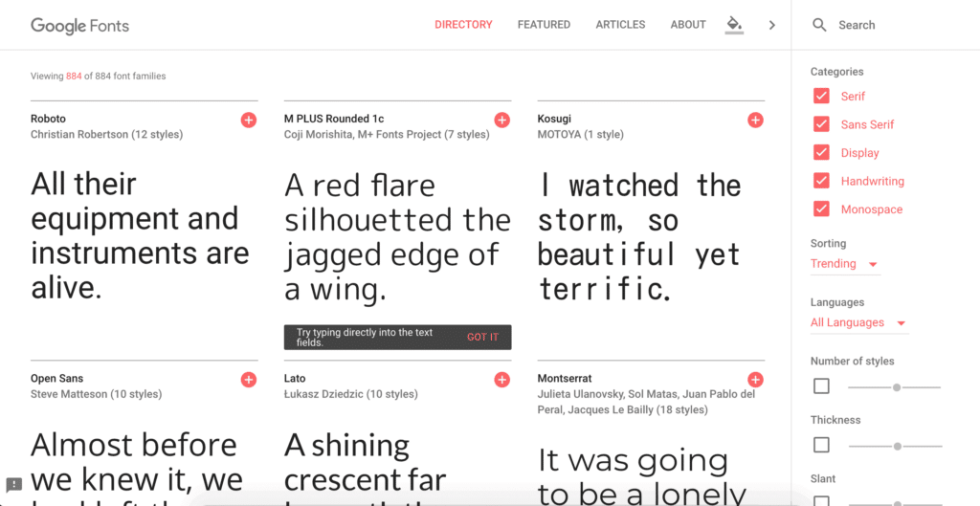Screen dimensions: 980x506
Task: Go to the DIRECTORY tab
Action: click(x=464, y=25)
